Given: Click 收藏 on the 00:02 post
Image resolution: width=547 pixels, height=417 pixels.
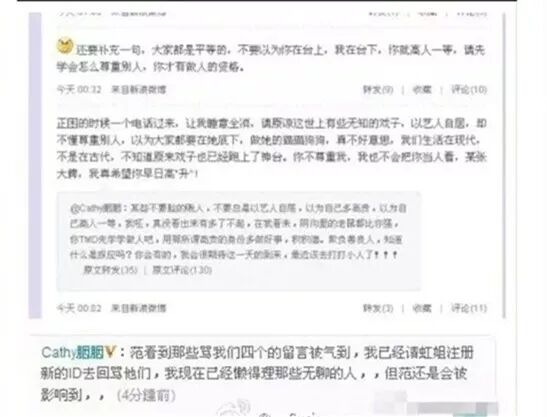Looking at the screenshot, I should (x=422, y=308).
